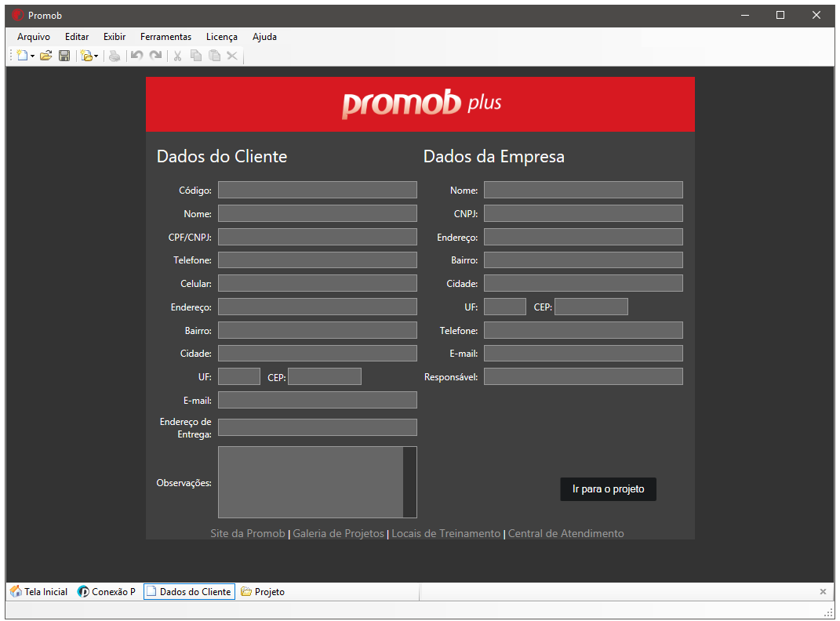Open the Site da Promob link
The image size is (840, 621).
(248, 534)
